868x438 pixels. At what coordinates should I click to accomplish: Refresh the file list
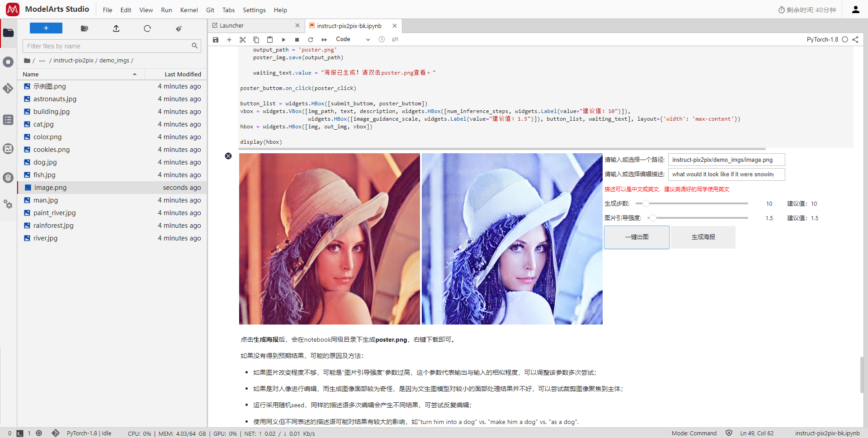click(x=147, y=28)
